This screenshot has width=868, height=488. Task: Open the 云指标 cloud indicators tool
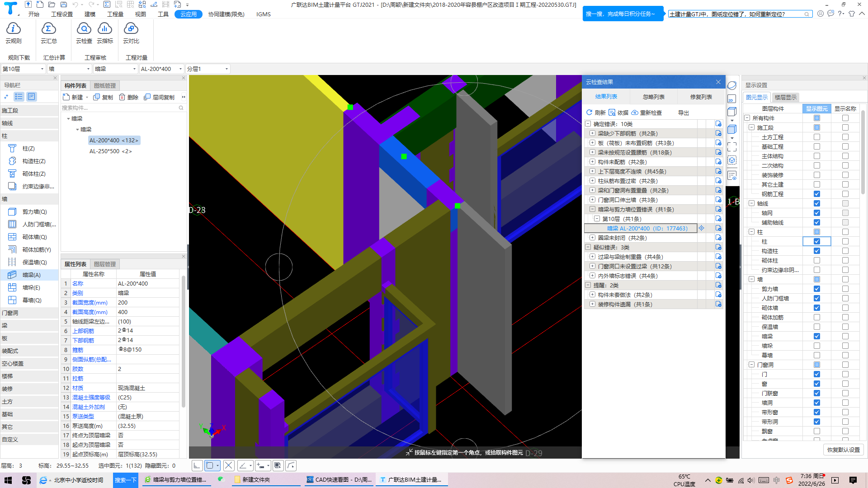pos(105,33)
